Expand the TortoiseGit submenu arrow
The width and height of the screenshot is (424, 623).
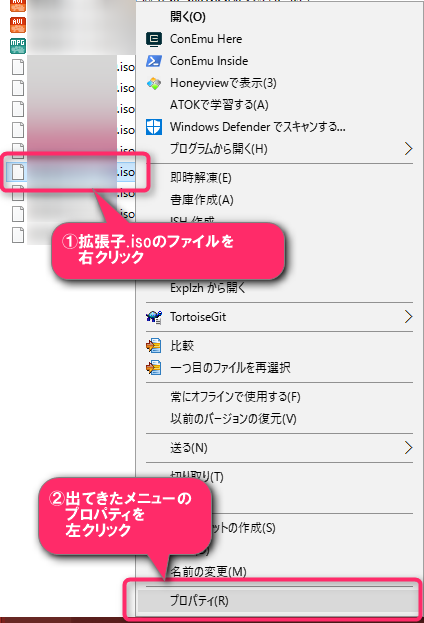click(x=408, y=317)
